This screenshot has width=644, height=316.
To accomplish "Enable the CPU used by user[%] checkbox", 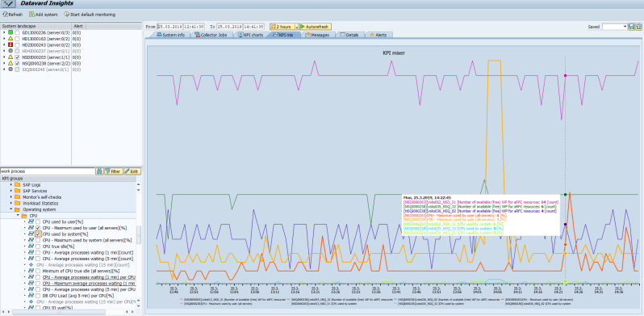I will pos(38,221).
